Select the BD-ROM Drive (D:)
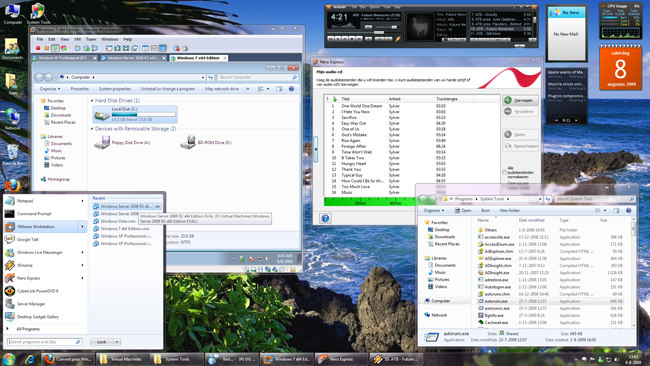Viewport: 650px width, 366px height. 206,143
